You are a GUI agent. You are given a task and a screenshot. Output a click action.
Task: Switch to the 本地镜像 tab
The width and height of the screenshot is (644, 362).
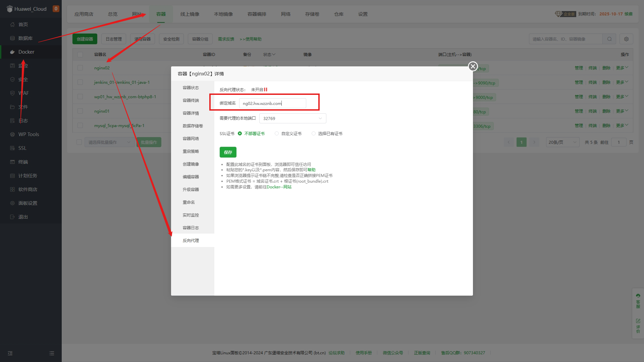(x=223, y=14)
